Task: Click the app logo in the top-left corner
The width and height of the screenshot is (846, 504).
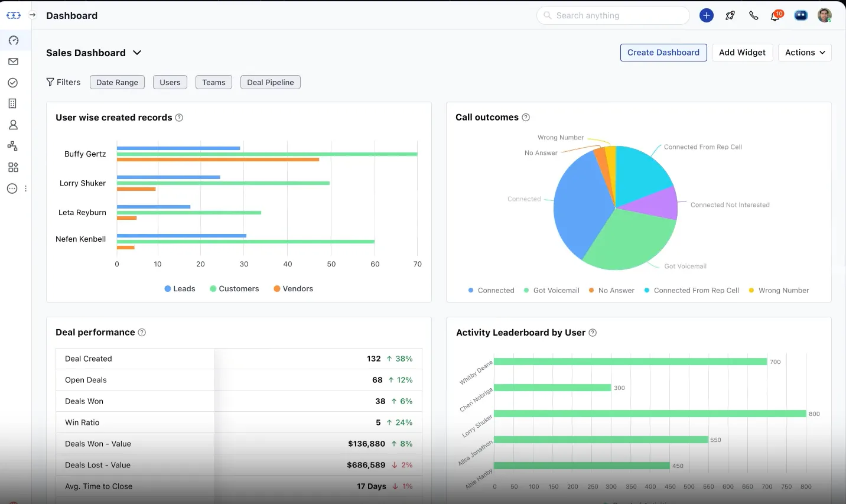Action: coord(13,15)
